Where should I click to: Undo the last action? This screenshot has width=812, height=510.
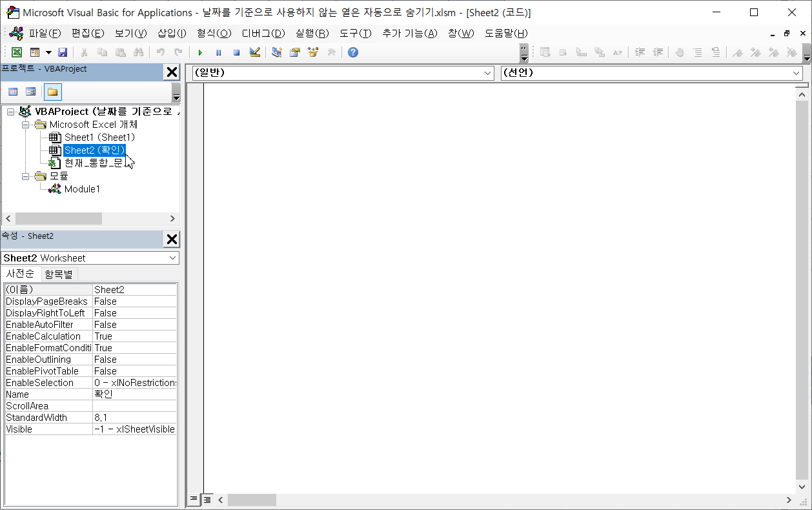161,52
